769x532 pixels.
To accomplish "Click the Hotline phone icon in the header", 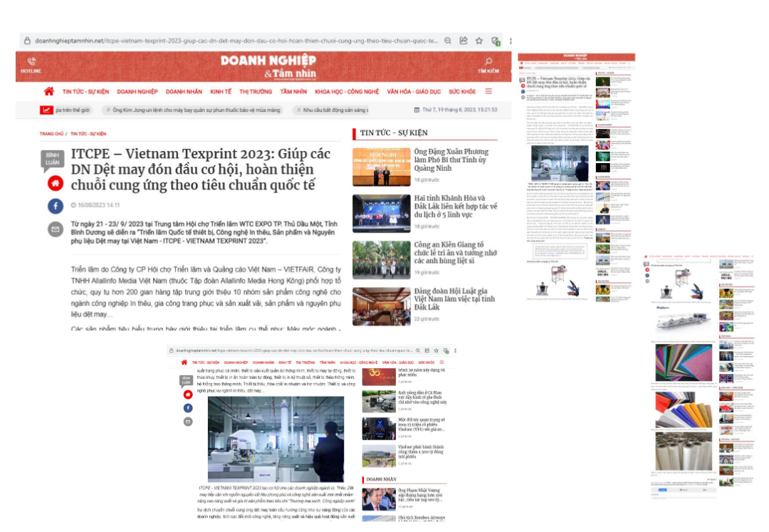I will [x=31, y=62].
